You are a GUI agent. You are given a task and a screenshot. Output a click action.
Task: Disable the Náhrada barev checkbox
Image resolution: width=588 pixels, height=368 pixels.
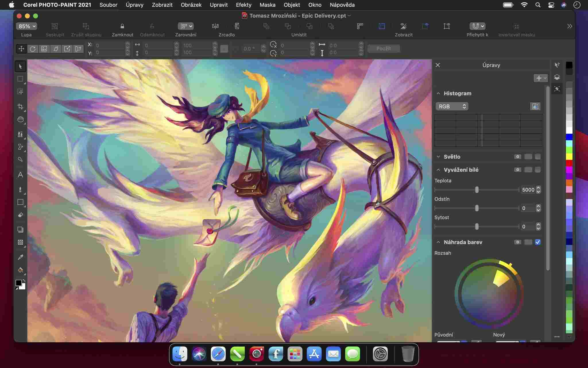tap(538, 242)
